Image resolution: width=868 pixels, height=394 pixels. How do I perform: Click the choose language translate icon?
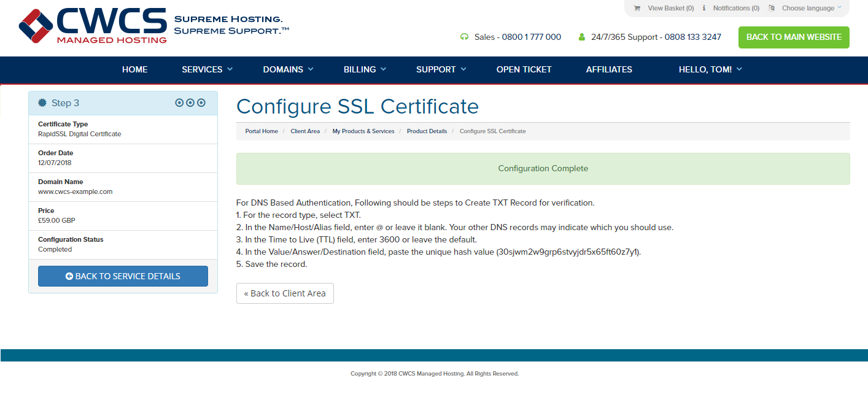tap(772, 9)
